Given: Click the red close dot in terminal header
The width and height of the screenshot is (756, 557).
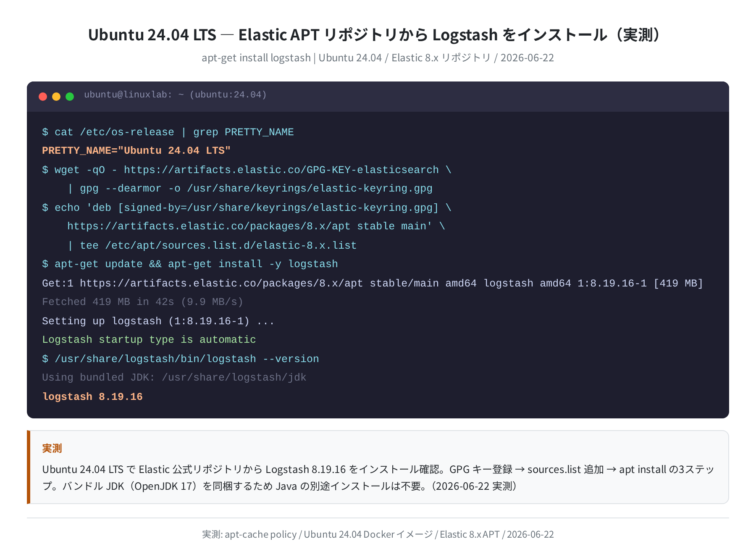Looking at the screenshot, I should [x=43, y=97].
